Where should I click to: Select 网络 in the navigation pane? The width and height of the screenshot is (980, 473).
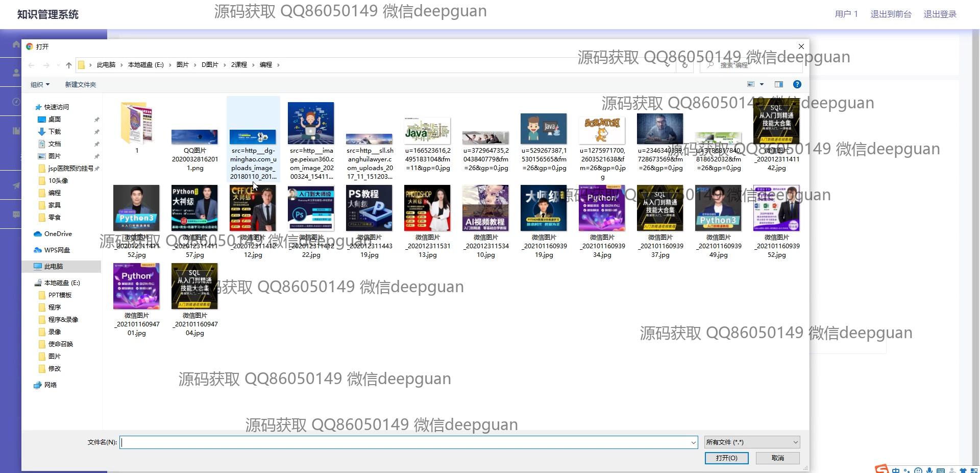pos(50,385)
